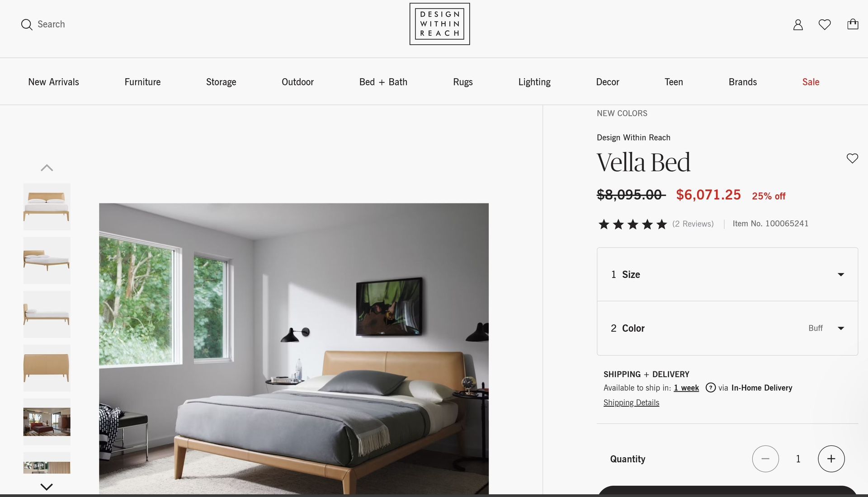Open the wishlist heart in header

825,24
